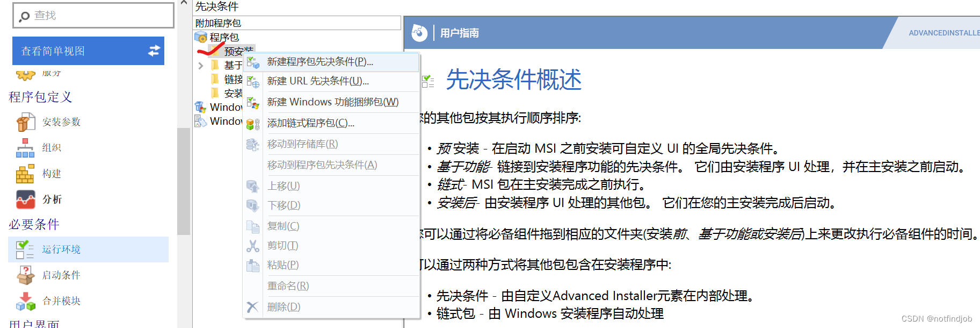
Task: Click the 附加程序包 field header
Action: (297, 23)
